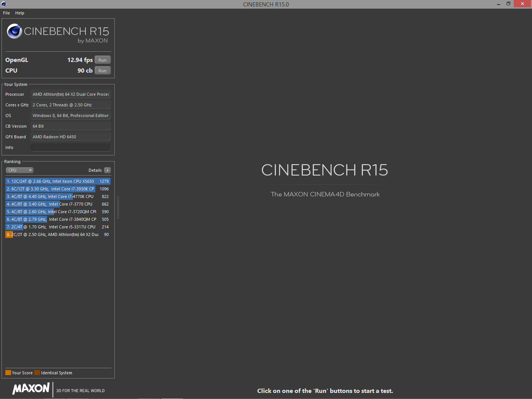
Task: Click the Processor field with AMD Athlon
Action: click(71, 94)
